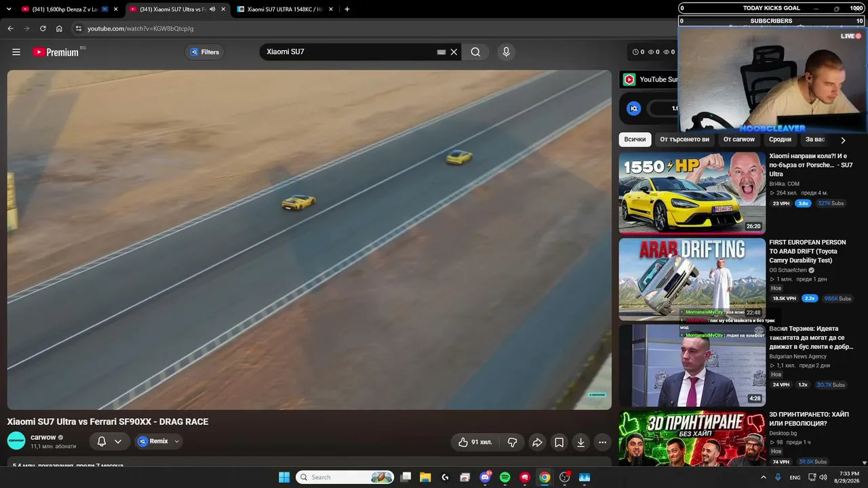Open Discord from the taskbar
The image size is (868, 488).
485,477
